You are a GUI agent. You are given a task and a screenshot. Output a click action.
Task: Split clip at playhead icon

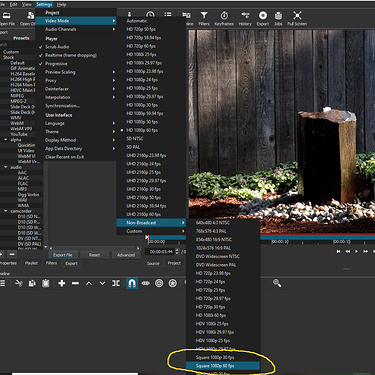[116, 283]
